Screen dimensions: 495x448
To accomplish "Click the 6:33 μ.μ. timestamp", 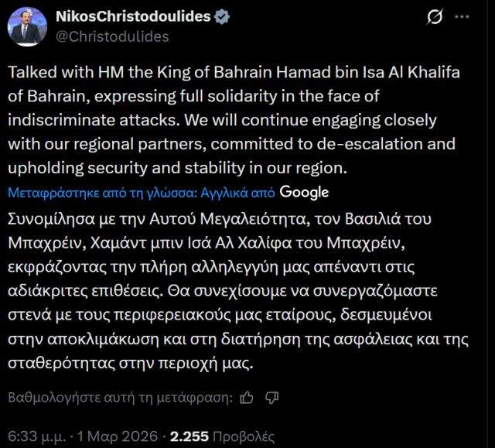I will (x=36, y=436).
